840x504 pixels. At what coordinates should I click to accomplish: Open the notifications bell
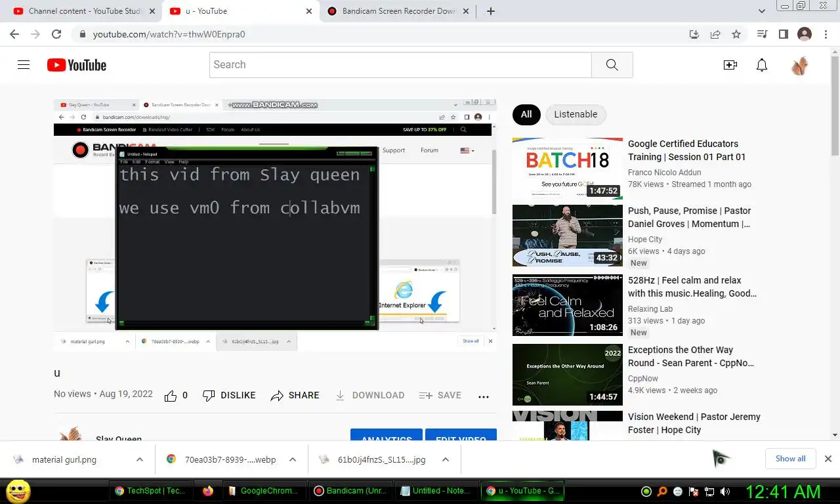(762, 65)
